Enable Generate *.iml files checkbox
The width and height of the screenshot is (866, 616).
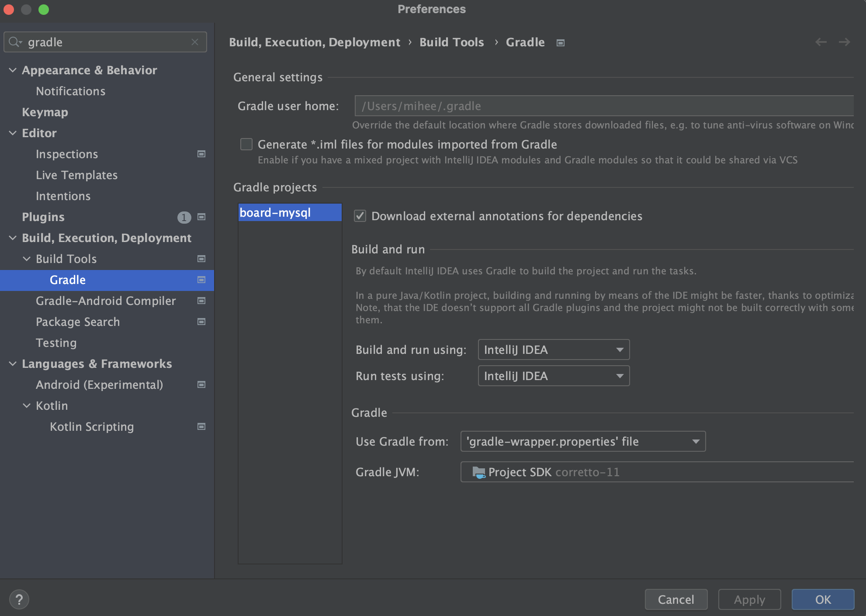click(x=246, y=144)
